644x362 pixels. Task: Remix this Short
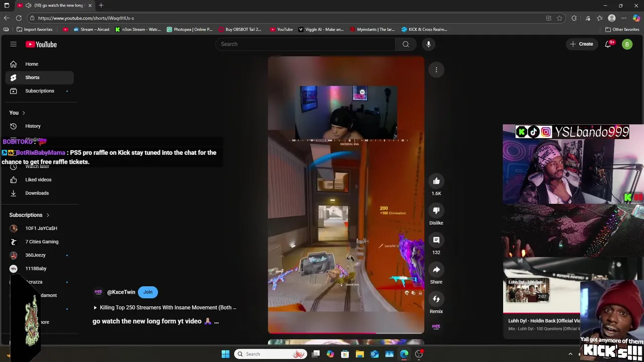[x=436, y=299]
